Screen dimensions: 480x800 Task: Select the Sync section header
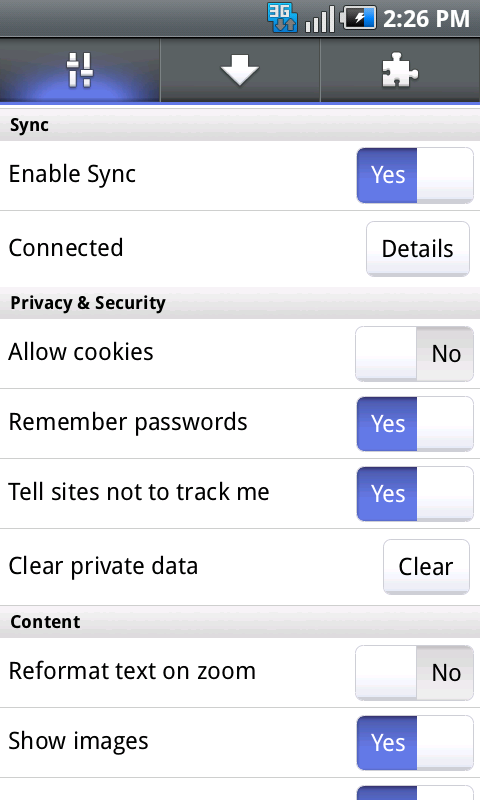tap(240, 125)
